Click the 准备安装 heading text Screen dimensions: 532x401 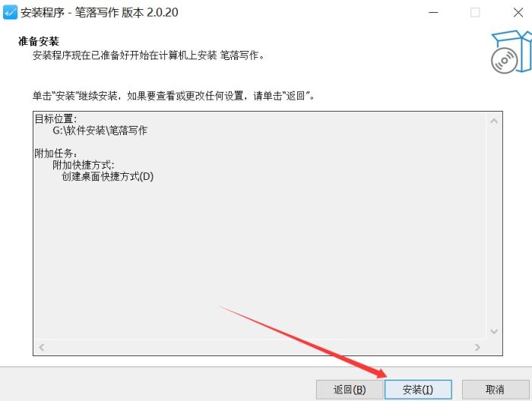[x=38, y=41]
